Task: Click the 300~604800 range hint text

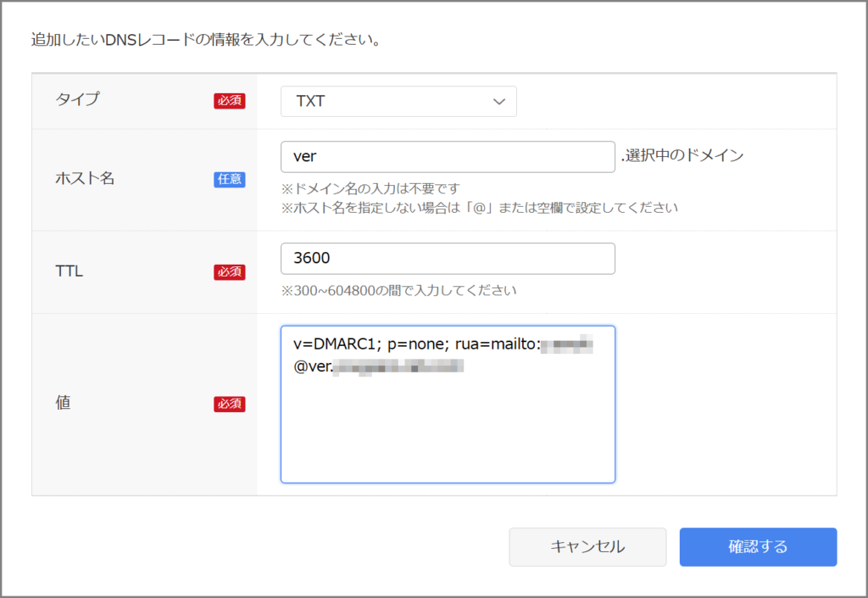Action: [x=398, y=291]
